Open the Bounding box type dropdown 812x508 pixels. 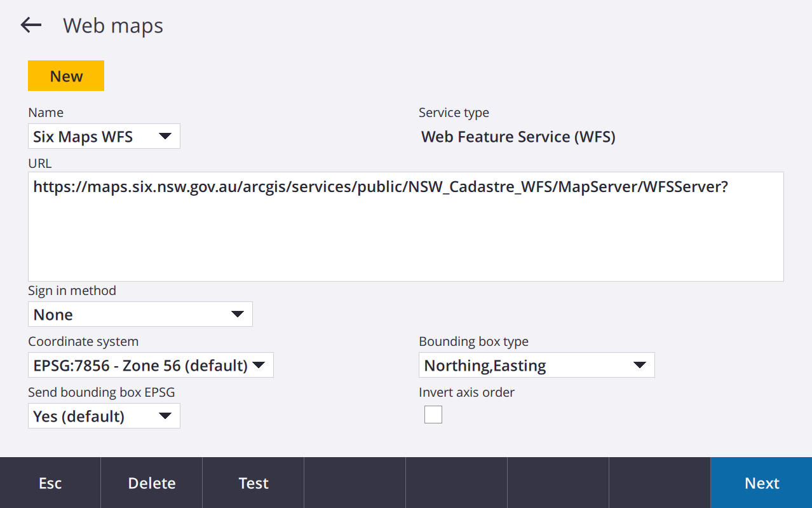(x=537, y=365)
